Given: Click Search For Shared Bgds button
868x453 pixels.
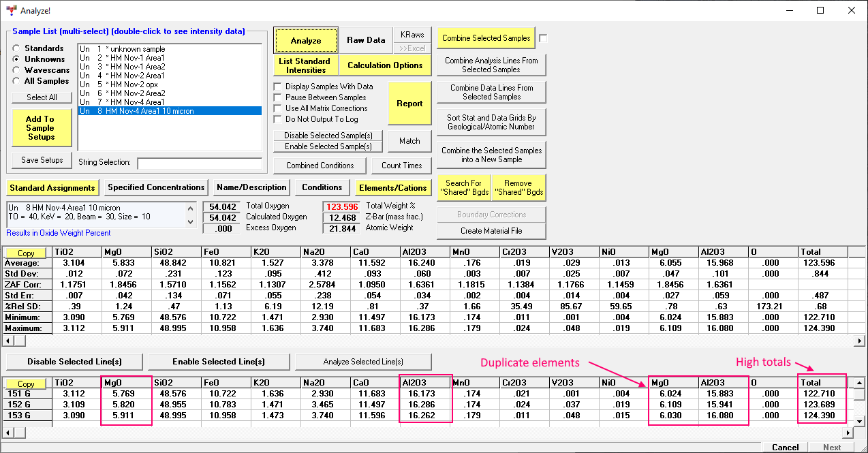Looking at the screenshot, I should coord(463,187).
